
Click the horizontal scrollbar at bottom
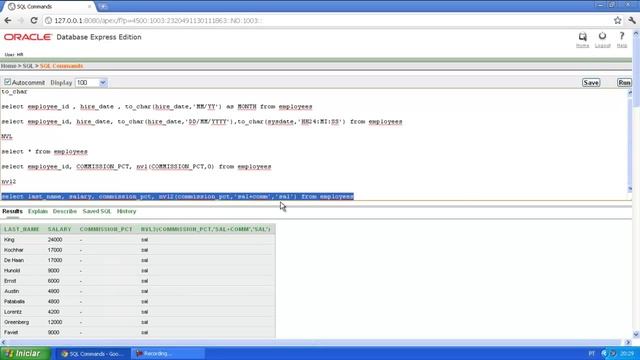pos(316,342)
